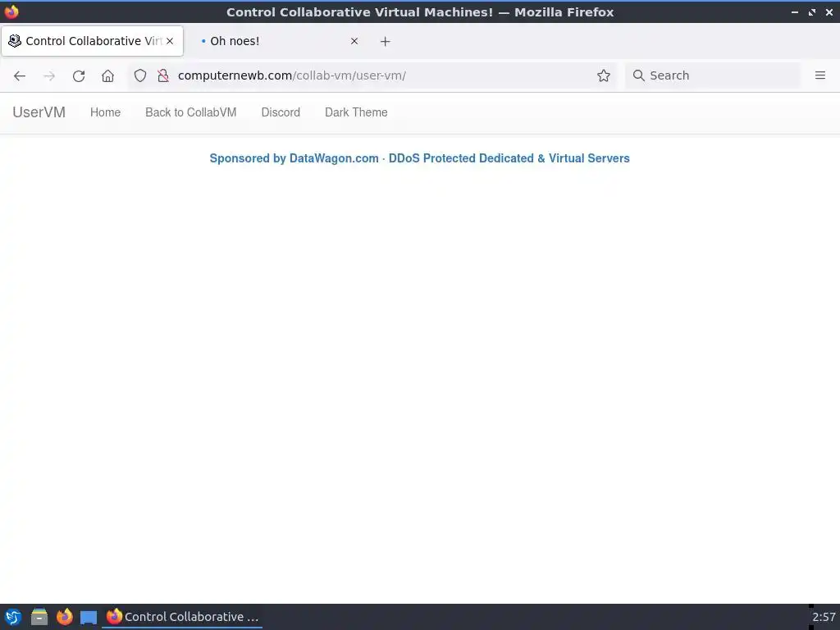Open the tracking protection shield icon
840x630 pixels.
click(139, 75)
